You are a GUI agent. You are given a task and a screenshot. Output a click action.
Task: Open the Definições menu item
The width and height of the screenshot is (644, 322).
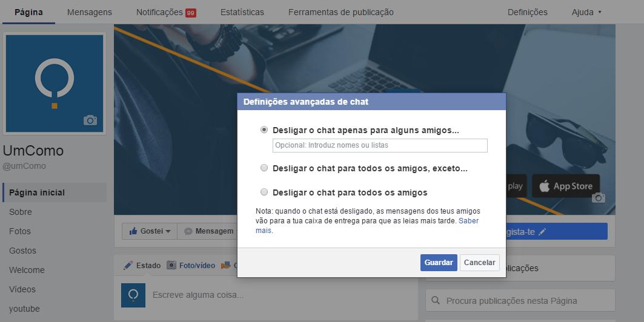pyautogui.click(x=527, y=12)
